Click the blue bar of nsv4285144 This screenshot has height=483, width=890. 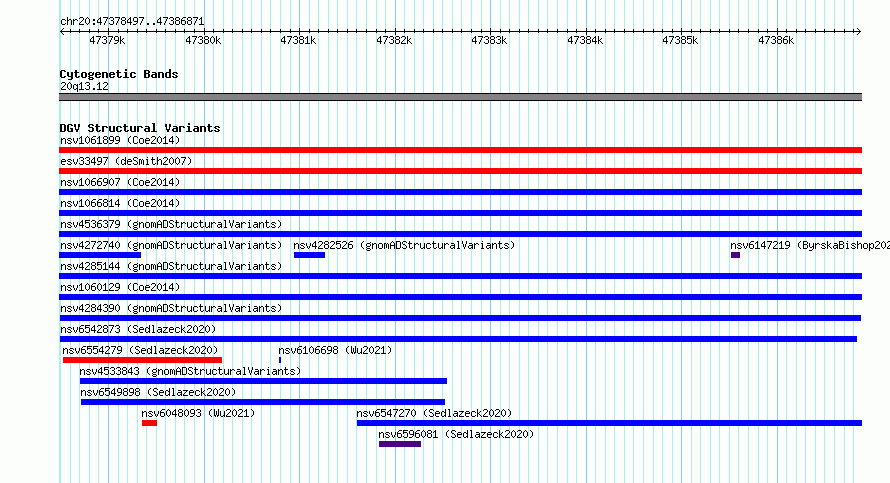click(x=460, y=276)
